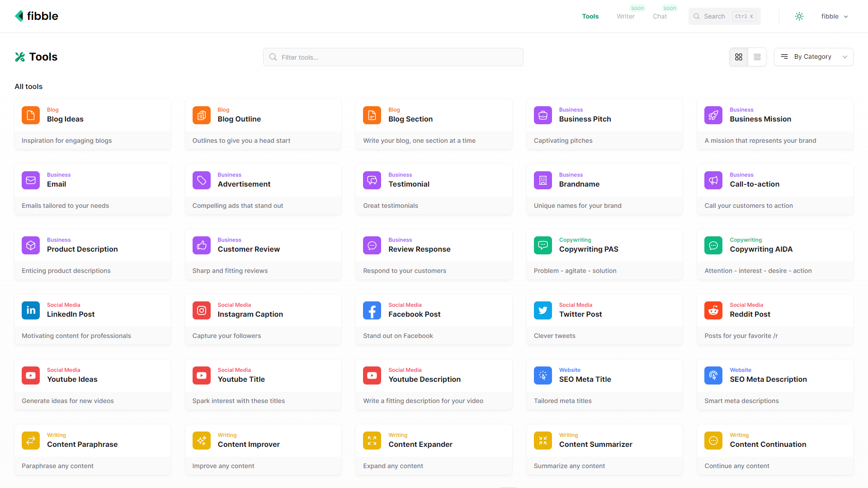Image resolution: width=868 pixels, height=488 pixels.
Task: Open the By Category sort dropdown
Action: (x=814, y=57)
